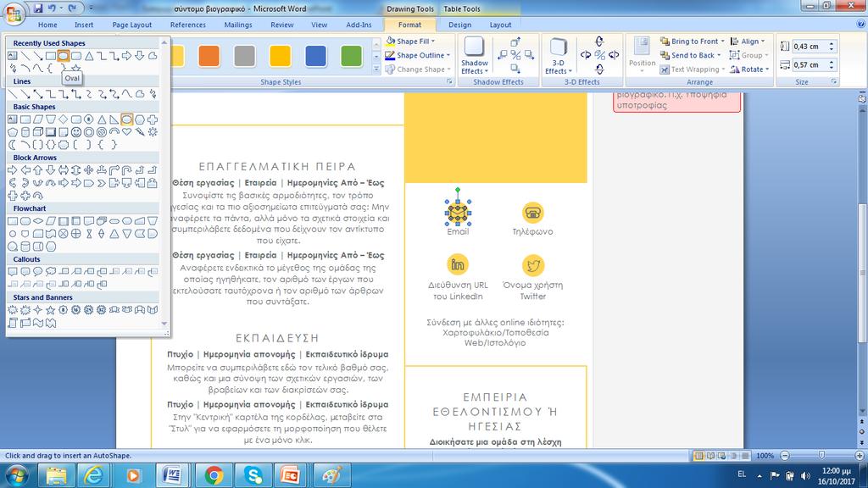Viewport: 868px width, 488px height.
Task: Open the Mailings tab
Action: 238,25
